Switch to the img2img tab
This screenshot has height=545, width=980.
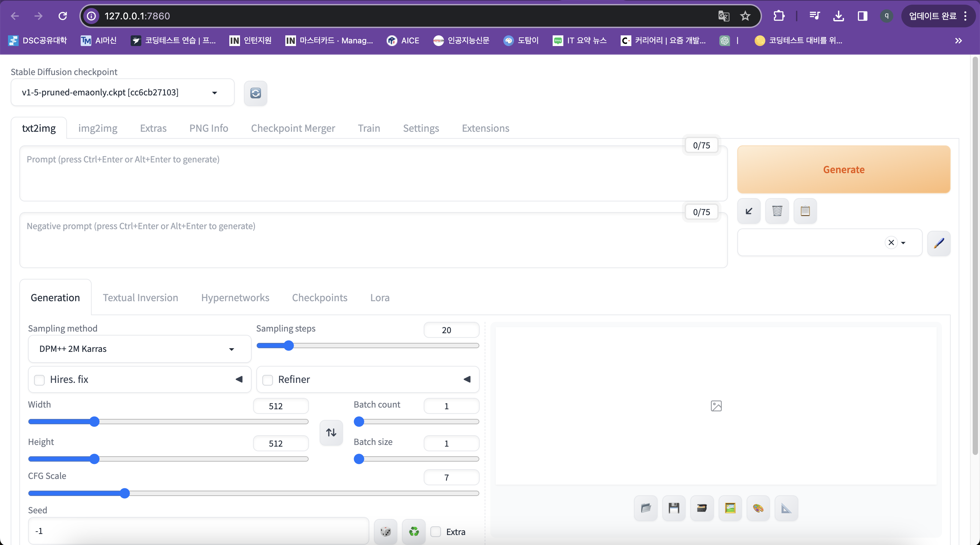[x=98, y=128]
